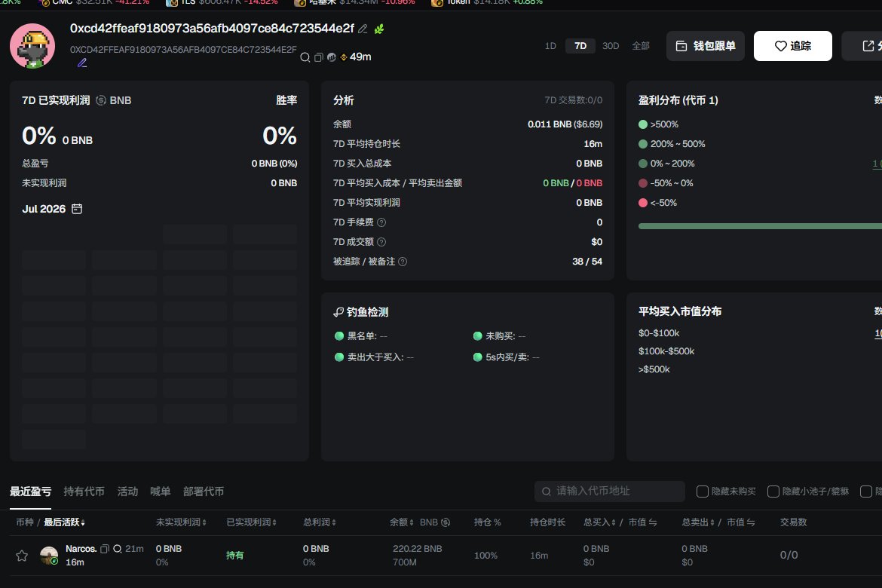Click the Narcos. token name
The height and width of the screenshot is (588, 882).
point(81,549)
